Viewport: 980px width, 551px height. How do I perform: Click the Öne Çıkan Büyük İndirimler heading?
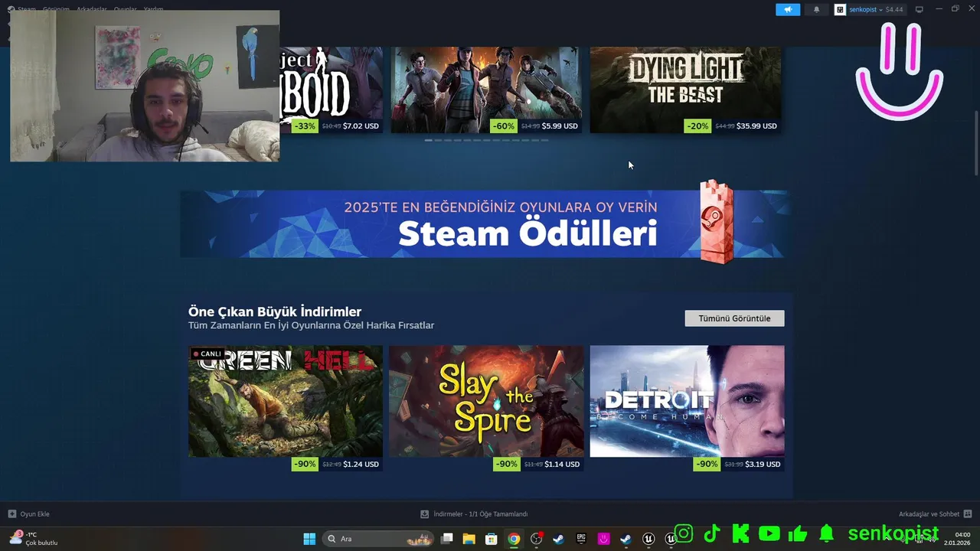[275, 311]
